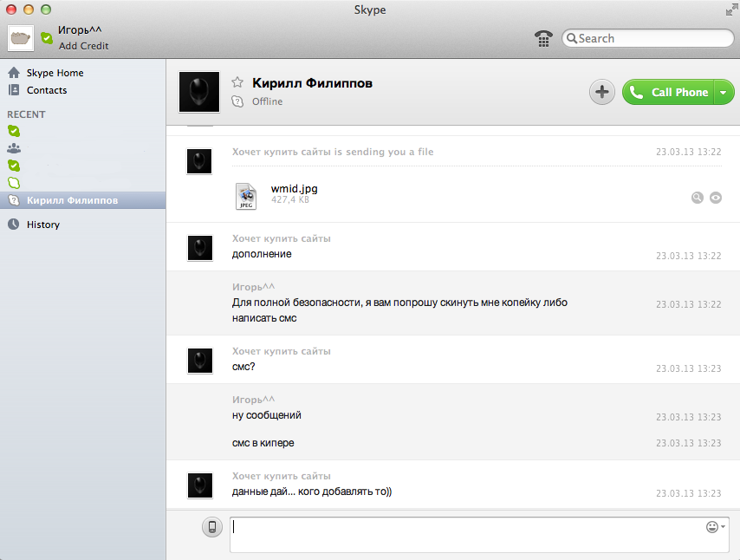Screen dimensions: 740x560
Task: Open the emoticon smiley picker
Action: tap(715, 527)
